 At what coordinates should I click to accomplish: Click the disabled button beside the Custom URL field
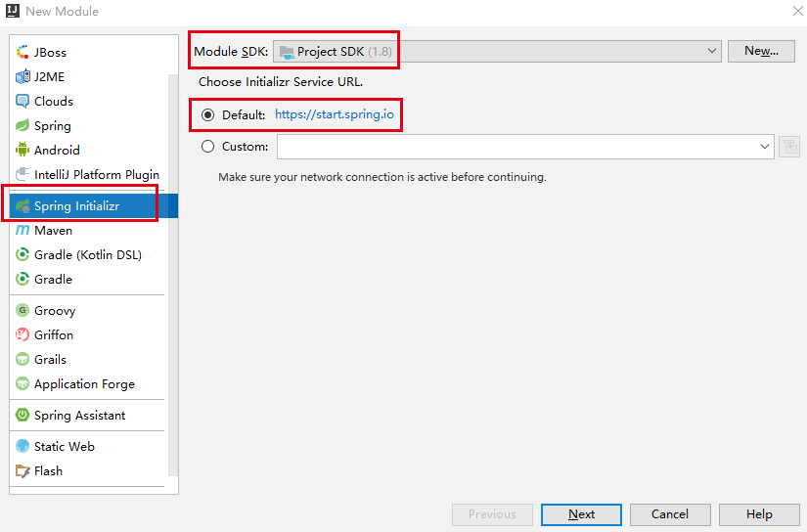click(789, 147)
